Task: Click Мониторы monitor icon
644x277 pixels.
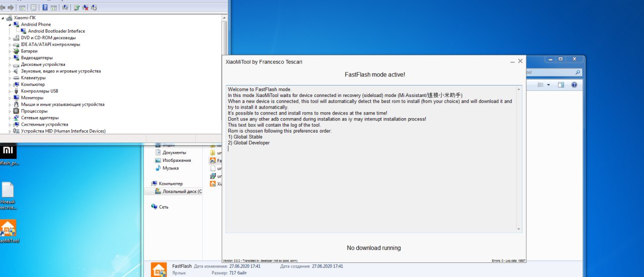Action: 16,98
